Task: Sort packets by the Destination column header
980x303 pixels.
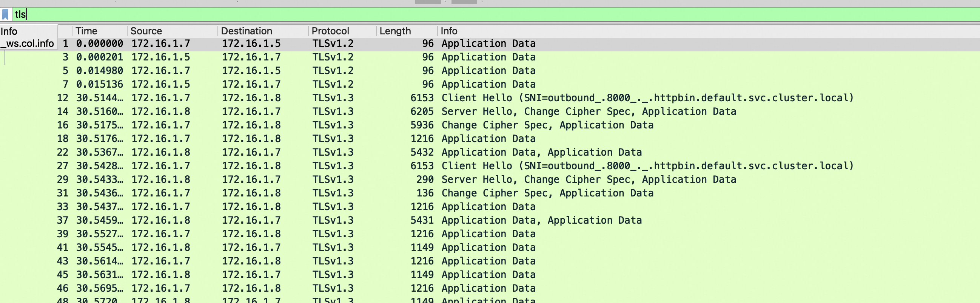Action: click(x=263, y=31)
